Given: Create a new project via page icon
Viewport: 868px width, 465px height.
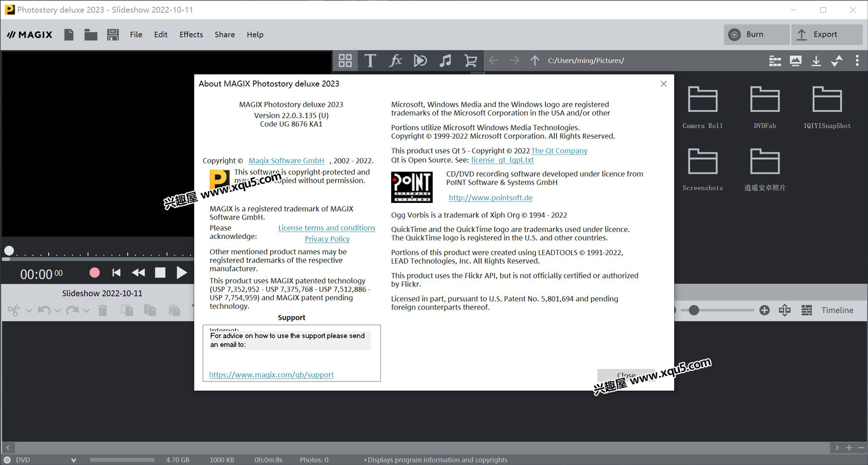Looking at the screenshot, I should click(69, 35).
